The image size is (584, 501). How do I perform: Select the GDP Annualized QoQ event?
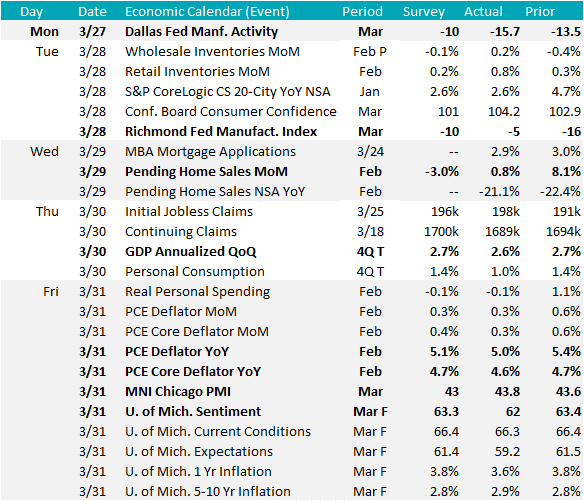pos(190,252)
